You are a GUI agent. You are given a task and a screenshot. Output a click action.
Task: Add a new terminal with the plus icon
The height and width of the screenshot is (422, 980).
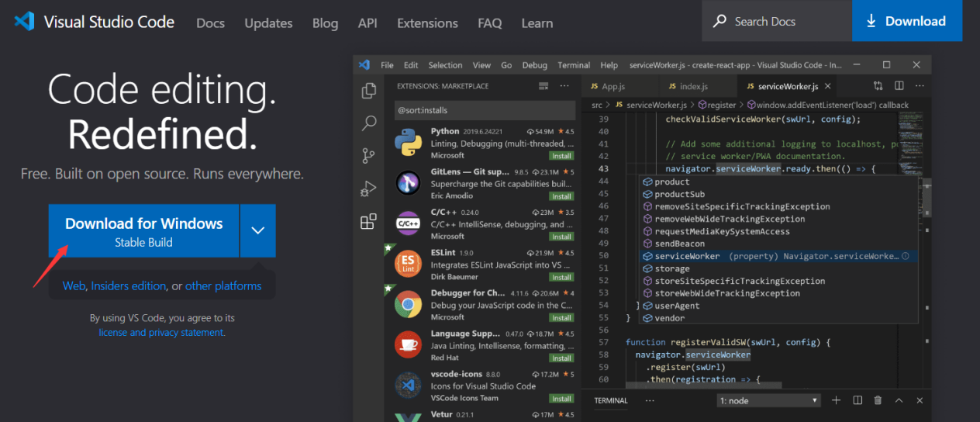836,400
